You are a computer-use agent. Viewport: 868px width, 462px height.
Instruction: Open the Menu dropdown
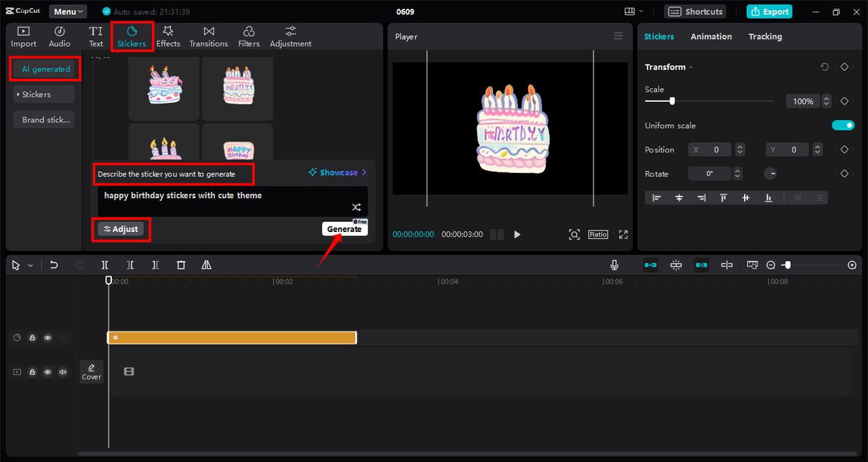pos(68,12)
